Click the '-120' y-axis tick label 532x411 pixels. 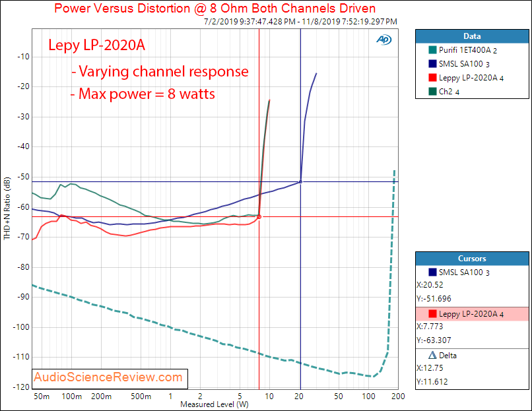[x=21, y=387]
